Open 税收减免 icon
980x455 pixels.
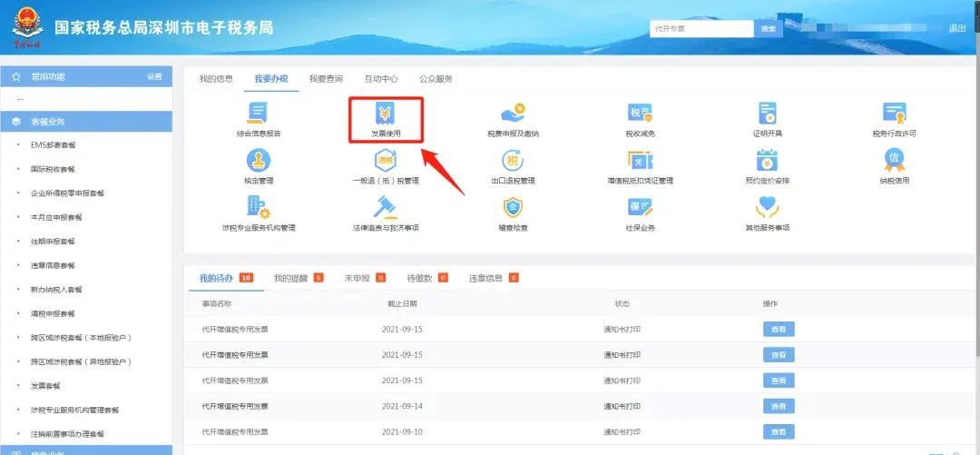pos(640,114)
